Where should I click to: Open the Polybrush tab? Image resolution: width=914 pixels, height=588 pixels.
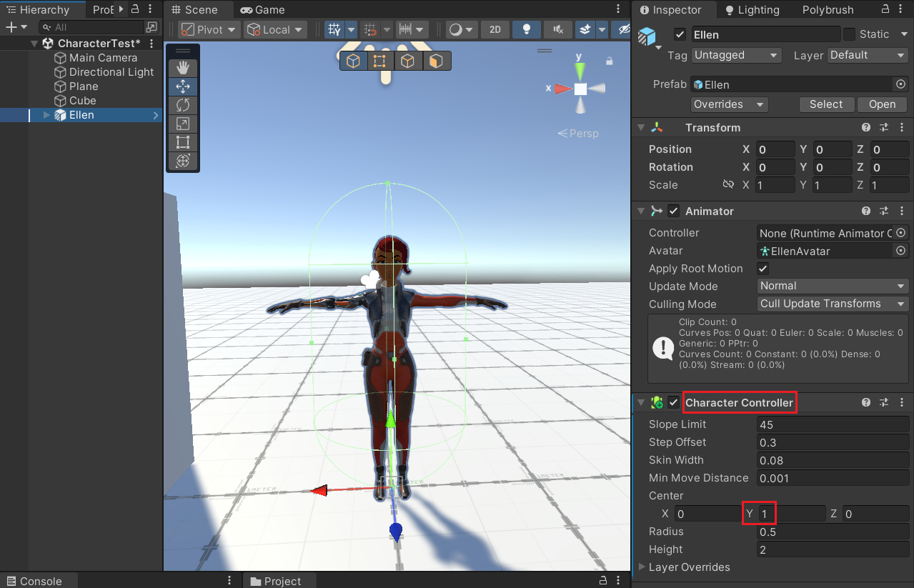(x=828, y=10)
